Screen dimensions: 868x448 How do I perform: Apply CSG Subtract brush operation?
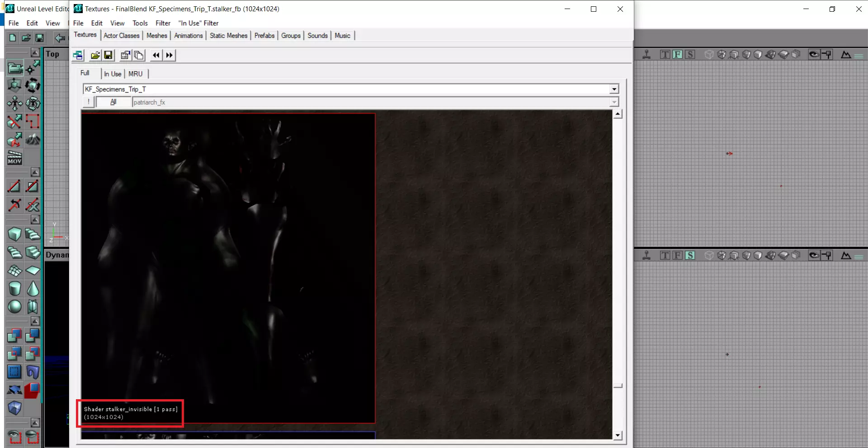33,336
